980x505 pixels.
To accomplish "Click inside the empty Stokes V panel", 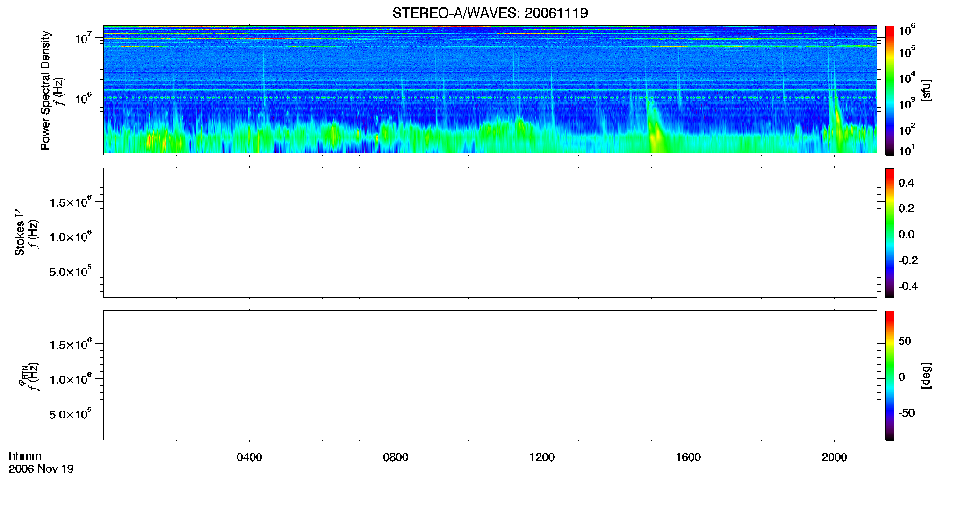I will pyautogui.click(x=490, y=233).
